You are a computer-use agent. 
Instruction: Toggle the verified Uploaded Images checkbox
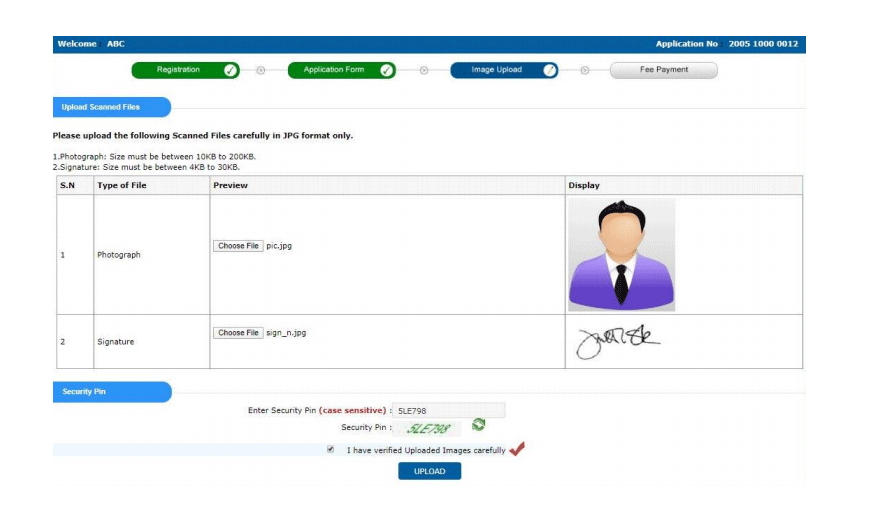[x=331, y=450]
